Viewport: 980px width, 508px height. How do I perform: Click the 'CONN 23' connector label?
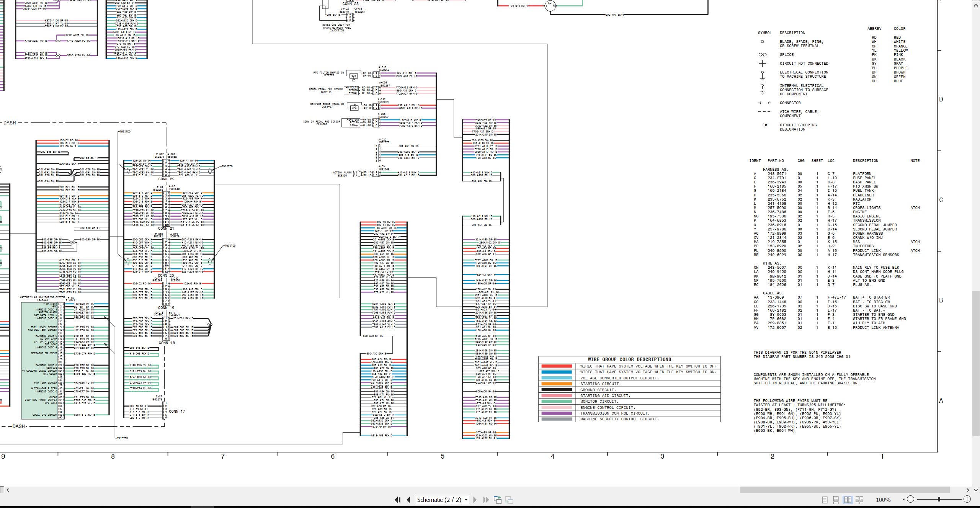[x=350, y=4]
